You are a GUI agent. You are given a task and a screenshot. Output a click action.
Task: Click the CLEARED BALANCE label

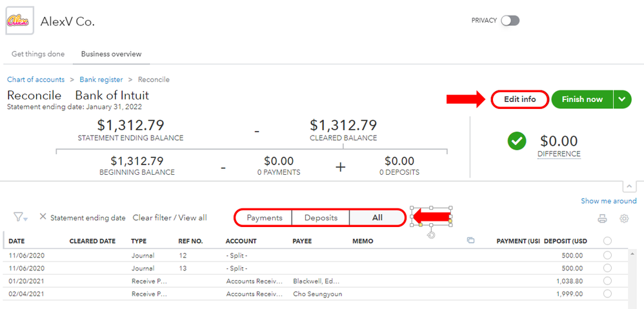(343, 138)
